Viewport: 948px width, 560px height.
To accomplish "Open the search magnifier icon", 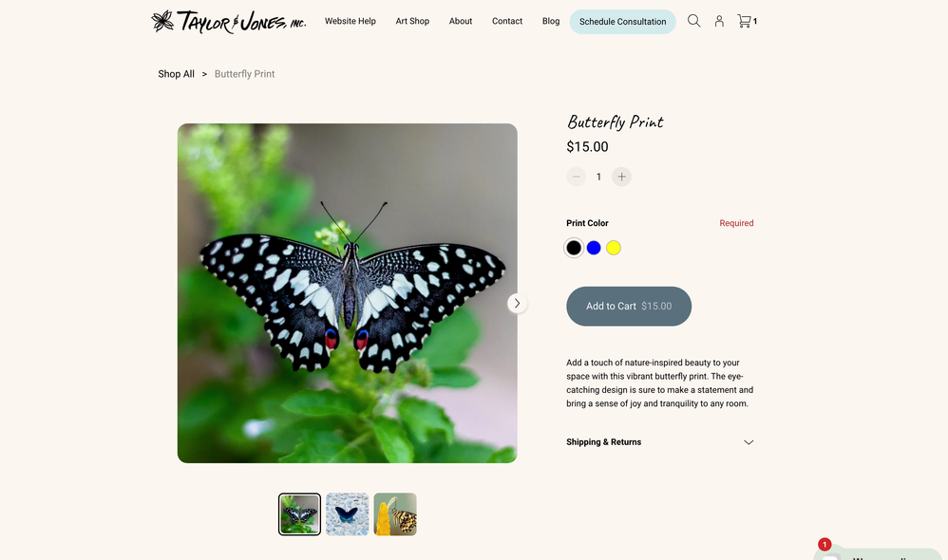I will coord(693,21).
